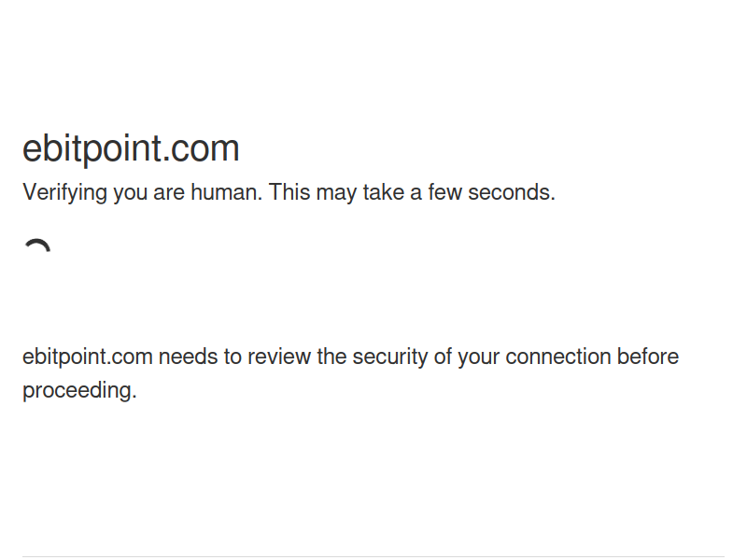Image resolution: width=747 pixels, height=560 pixels.
Task: Click "ebitpoint.com" in the lower paragraph
Action: (88, 357)
